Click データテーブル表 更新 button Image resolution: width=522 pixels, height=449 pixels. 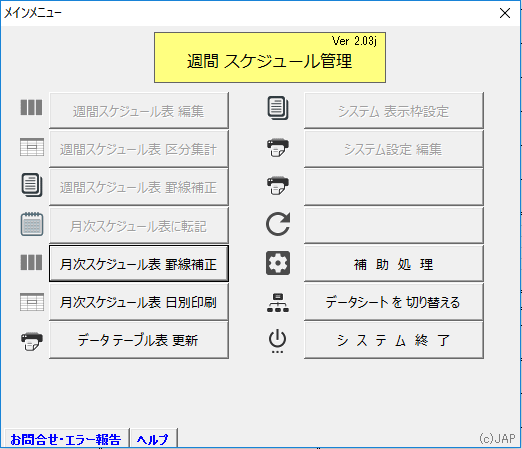139,340
